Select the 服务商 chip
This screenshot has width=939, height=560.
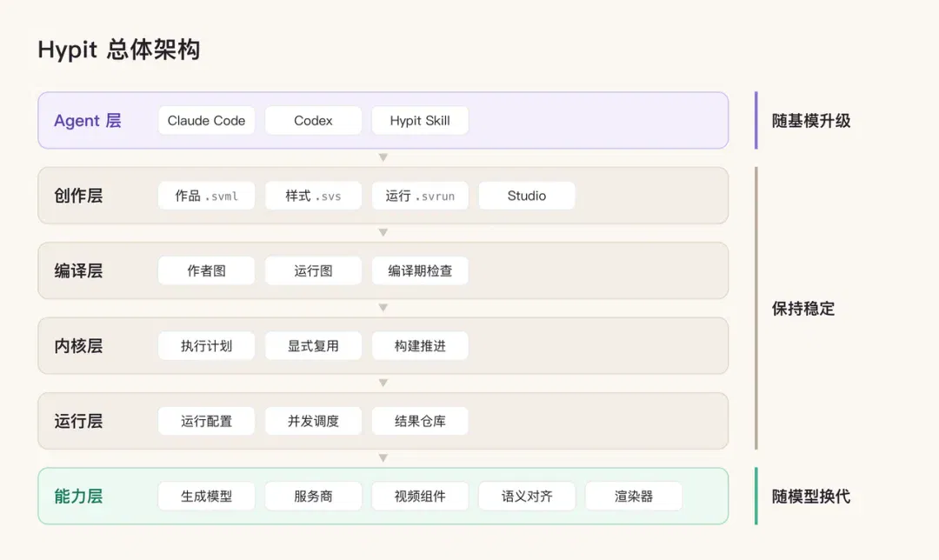point(313,496)
